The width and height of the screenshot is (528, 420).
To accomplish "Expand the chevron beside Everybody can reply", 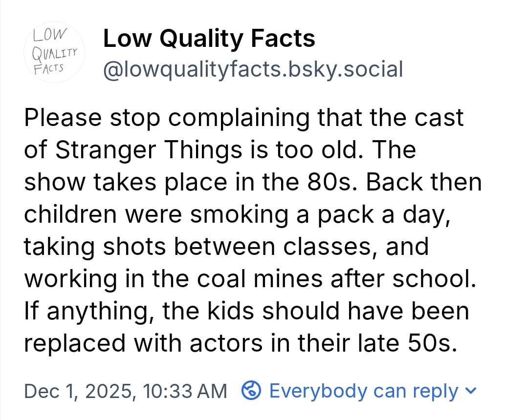I will coord(471,391).
